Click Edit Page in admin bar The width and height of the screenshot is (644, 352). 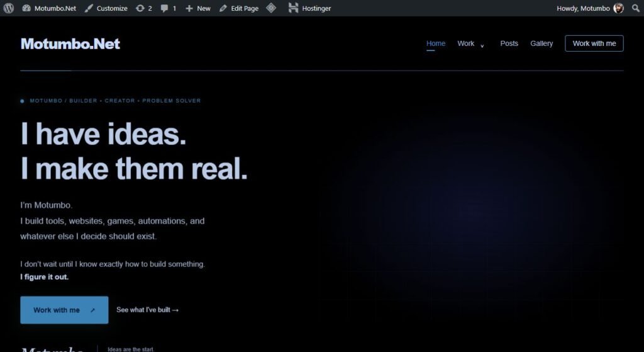(x=239, y=8)
